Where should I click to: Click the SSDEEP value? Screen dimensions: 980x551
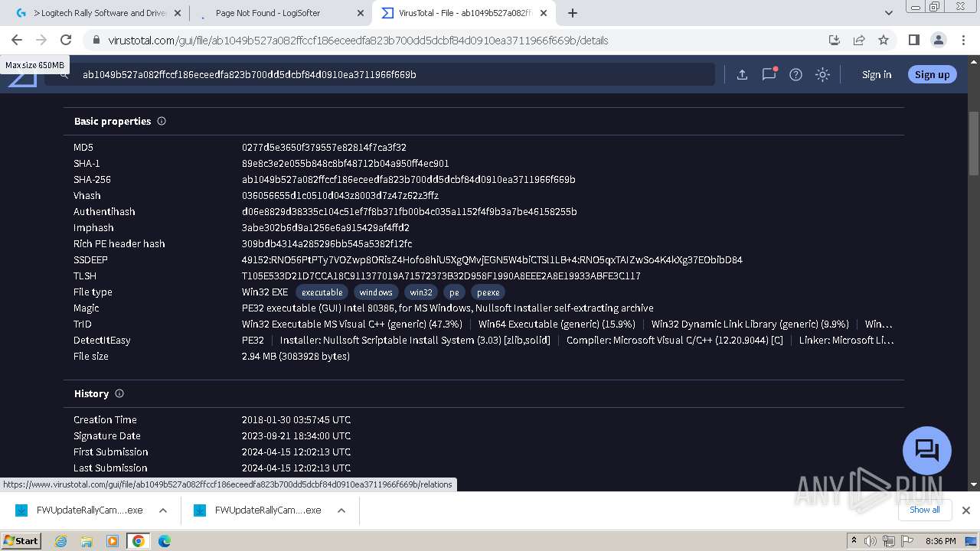pyautogui.click(x=492, y=259)
